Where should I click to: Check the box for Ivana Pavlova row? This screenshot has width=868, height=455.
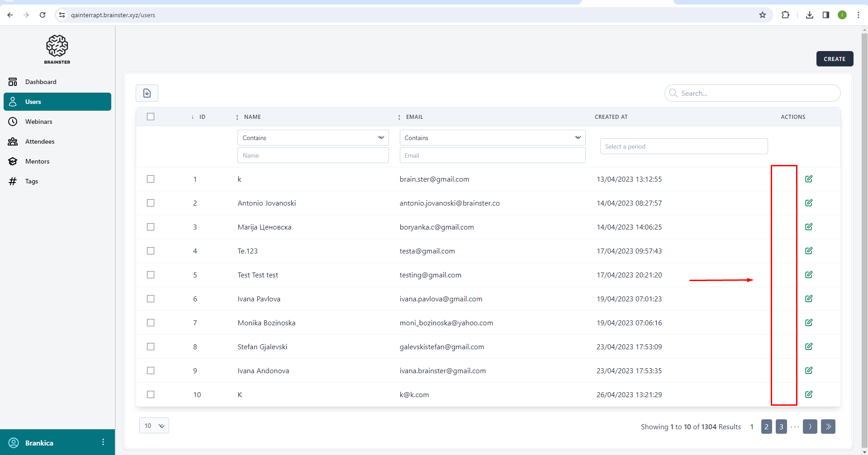click(151, 299)
